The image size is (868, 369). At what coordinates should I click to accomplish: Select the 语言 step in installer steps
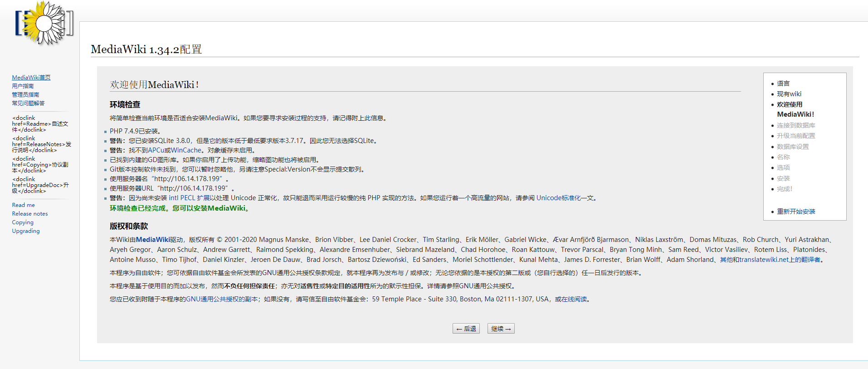[783, 84]
